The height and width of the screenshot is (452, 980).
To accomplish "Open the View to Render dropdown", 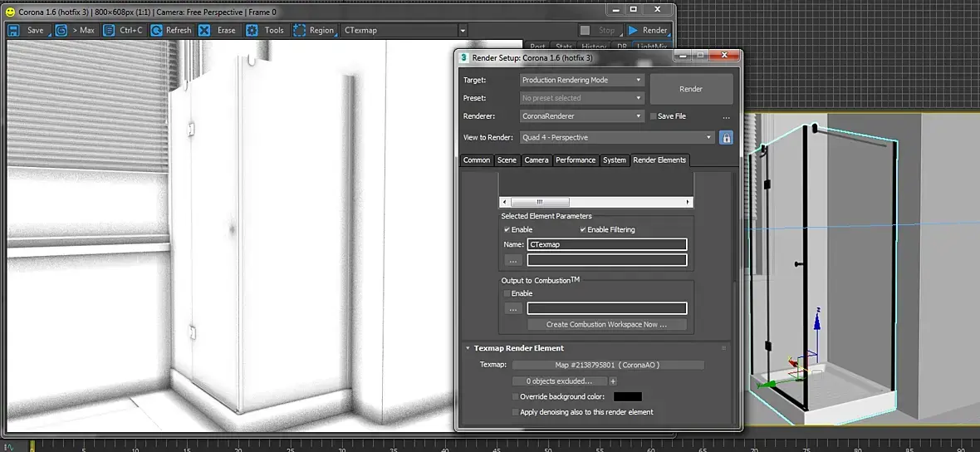I will pyautogui.click(x=618, y=138).
